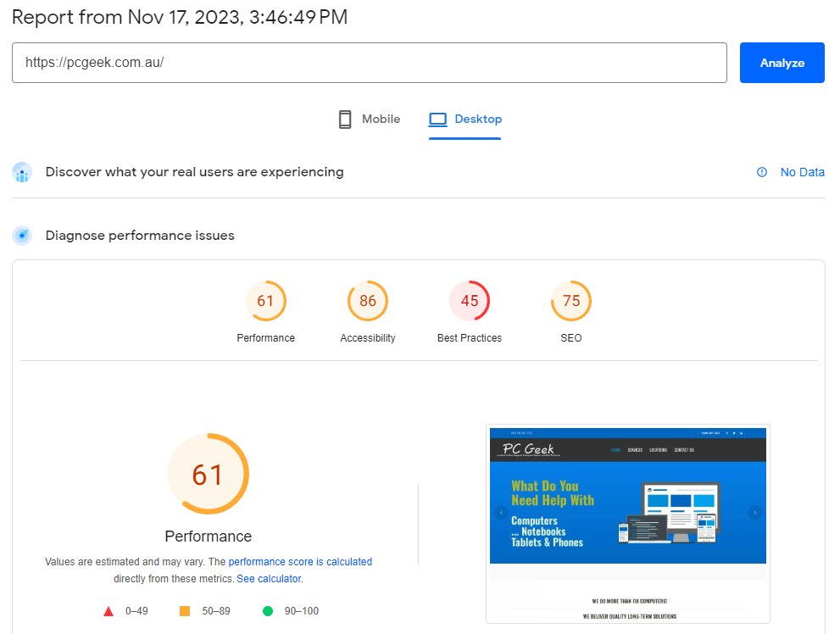
Task: Open the 'See calculator' link
Action: [x=269, y=579]
